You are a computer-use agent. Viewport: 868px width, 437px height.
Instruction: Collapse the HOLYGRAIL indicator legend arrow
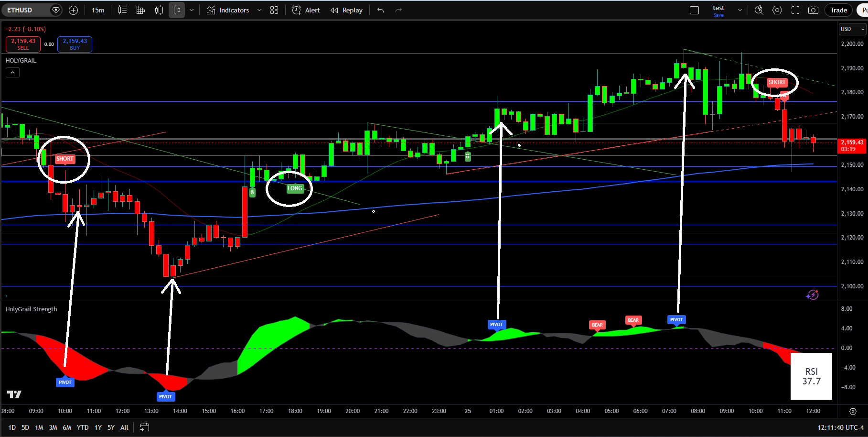12,73
